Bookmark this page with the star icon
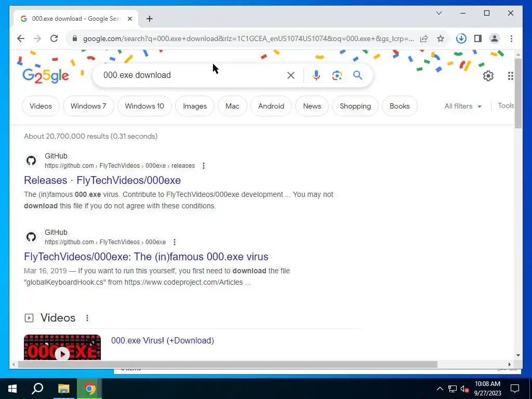Image resolution: width=532 pixels, height=399 pixels. click(441, 38)
